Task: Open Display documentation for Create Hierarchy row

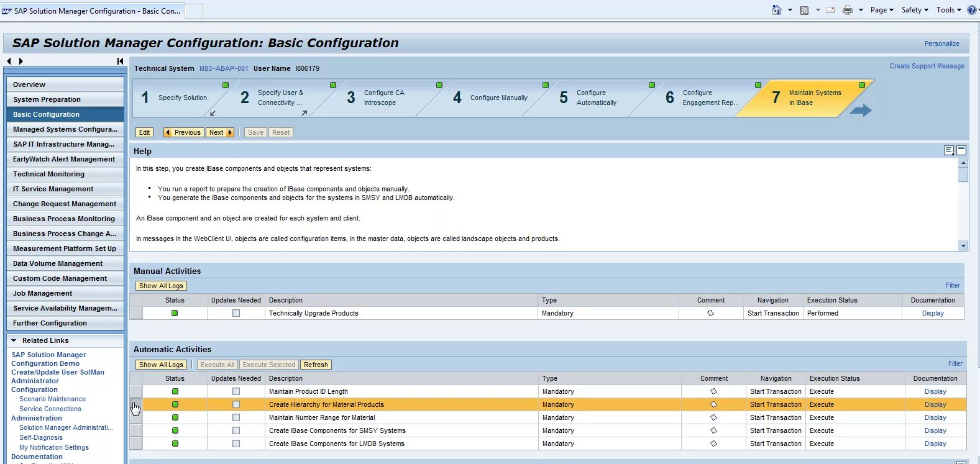Action: click(935, 404)
